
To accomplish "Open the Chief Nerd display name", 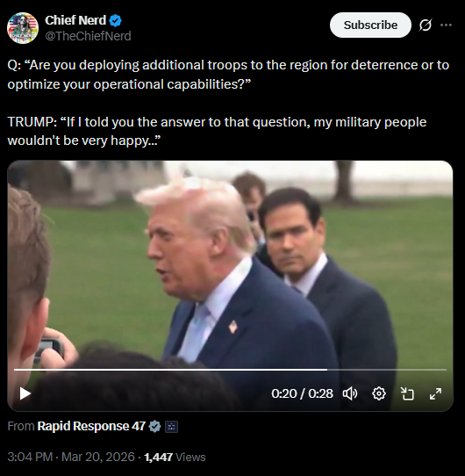I will point(75,20).
